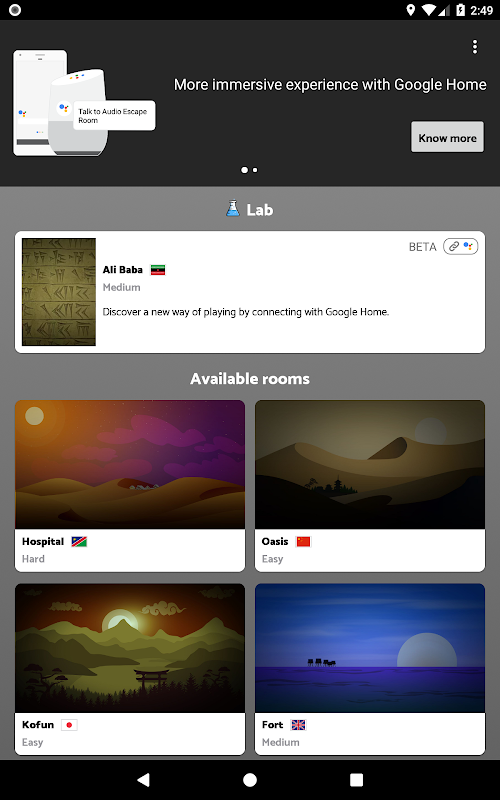Tap the Japanese flag beside Kofun
Screen dimensions: 500x800
coord(69,725)
